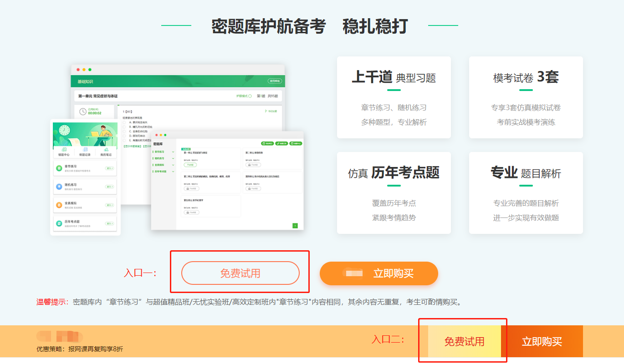The image size is (624, 364).
Task: Click the 免费试用 button at 入口一
Action: pyautogui.click(x=240, y=273)
